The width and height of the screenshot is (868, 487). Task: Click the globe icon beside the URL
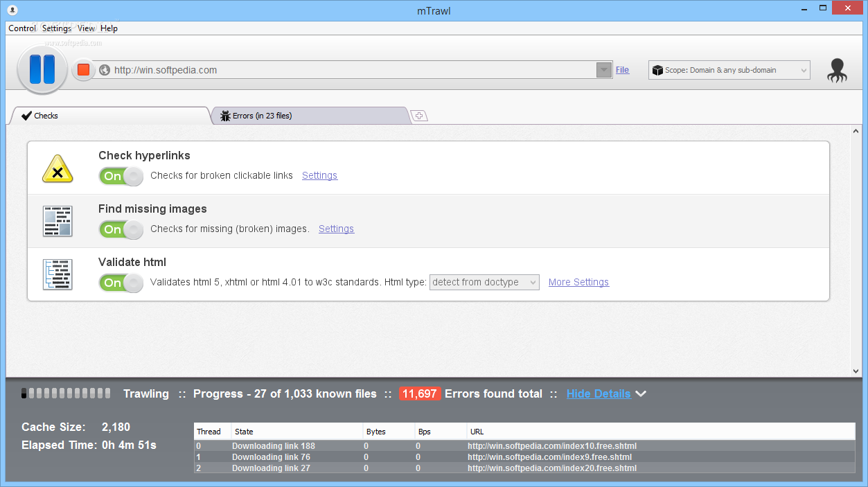coord(105,70)
